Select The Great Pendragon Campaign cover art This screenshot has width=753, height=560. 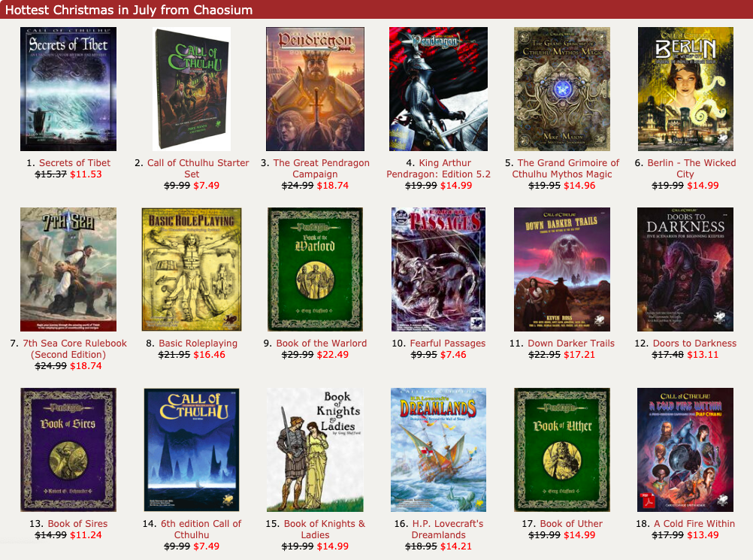tap(315, 89)
